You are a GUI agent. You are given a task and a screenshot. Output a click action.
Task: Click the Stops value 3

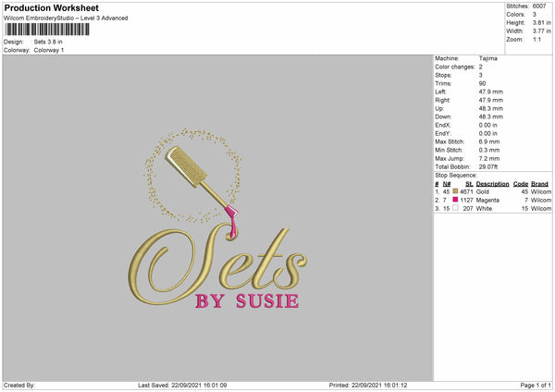tap(481, 75)
